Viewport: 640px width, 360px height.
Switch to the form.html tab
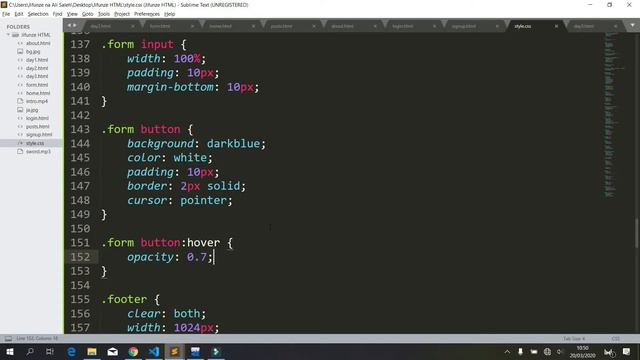click(x=160, y=26)
